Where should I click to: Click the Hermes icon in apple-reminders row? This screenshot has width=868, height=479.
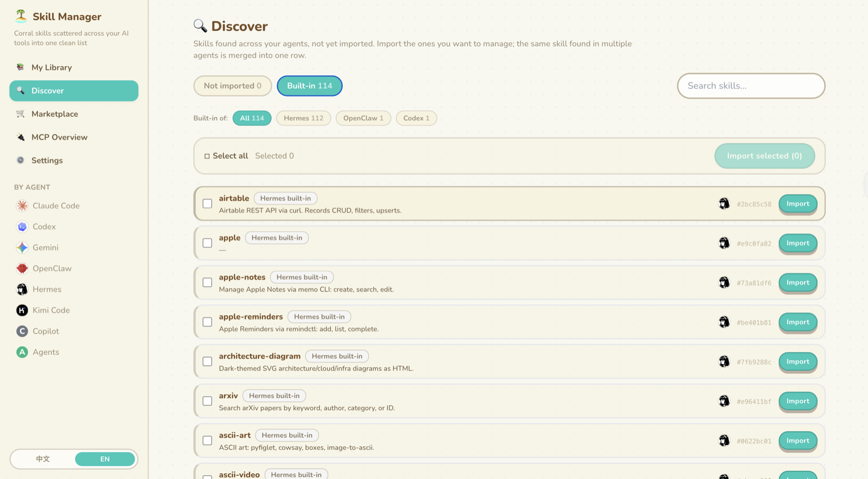pos(724,322)
